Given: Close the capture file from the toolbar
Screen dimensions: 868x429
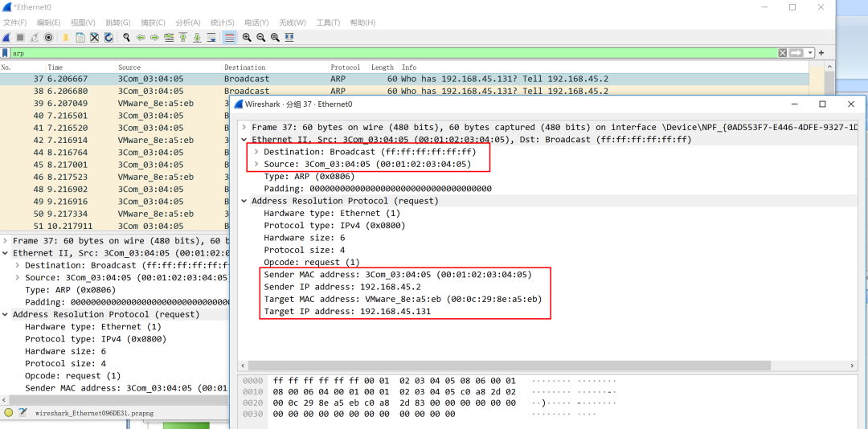Looking at the screenshot, I should [95, 37].
